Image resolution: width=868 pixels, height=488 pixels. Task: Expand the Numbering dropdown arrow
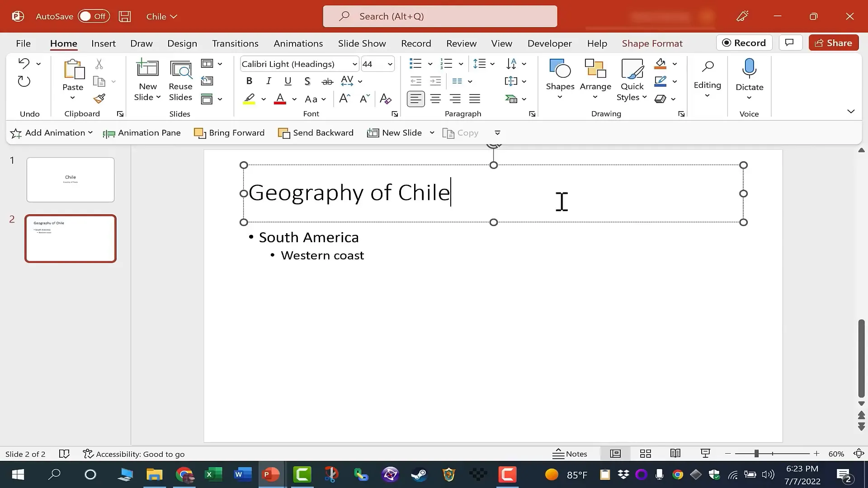(461, 64)
